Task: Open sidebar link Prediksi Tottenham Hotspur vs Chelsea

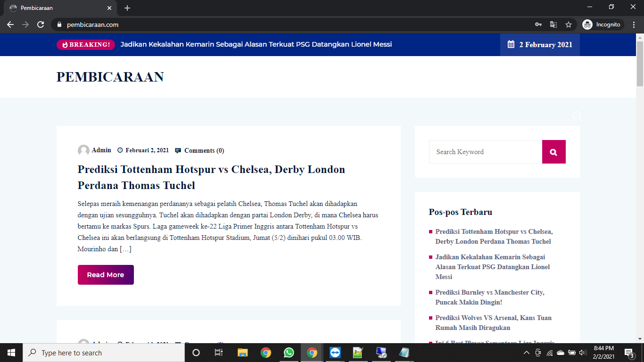Action: coord(494,237)
